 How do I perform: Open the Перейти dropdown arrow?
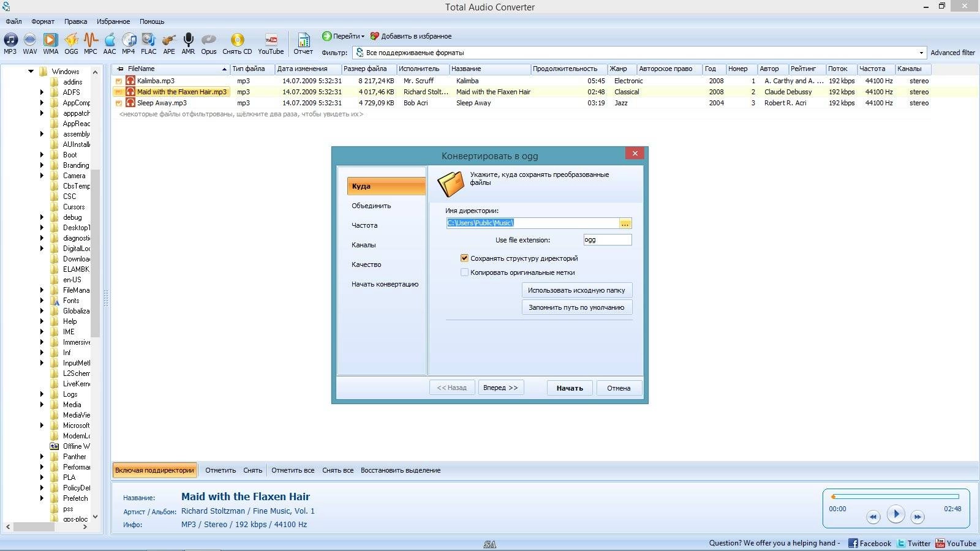tap(363, 36)
